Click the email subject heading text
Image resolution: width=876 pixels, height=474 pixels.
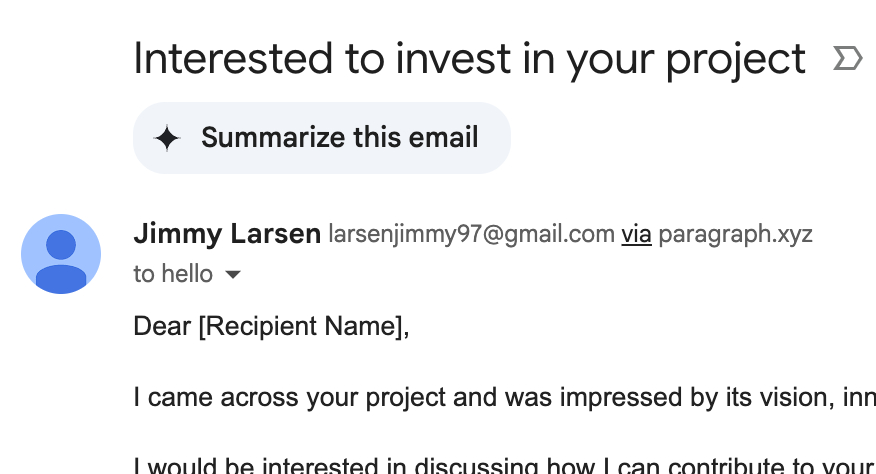pyautogui.click(x=469, y=59)
